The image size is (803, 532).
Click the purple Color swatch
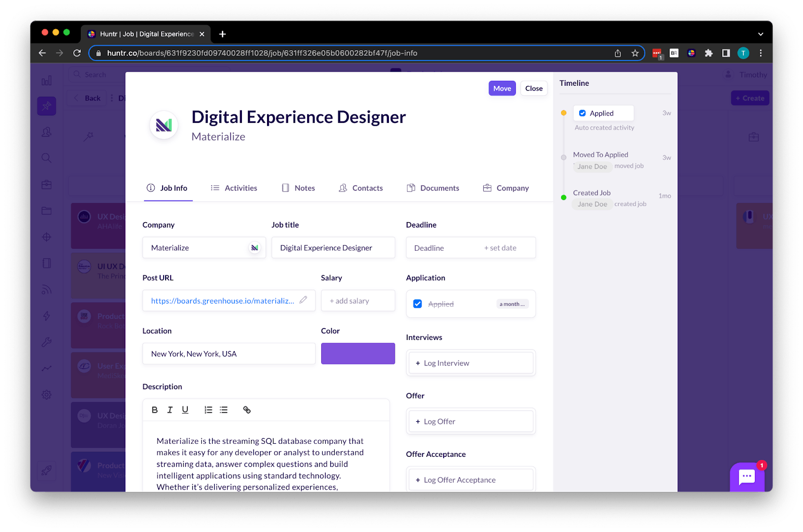point(358,353)
